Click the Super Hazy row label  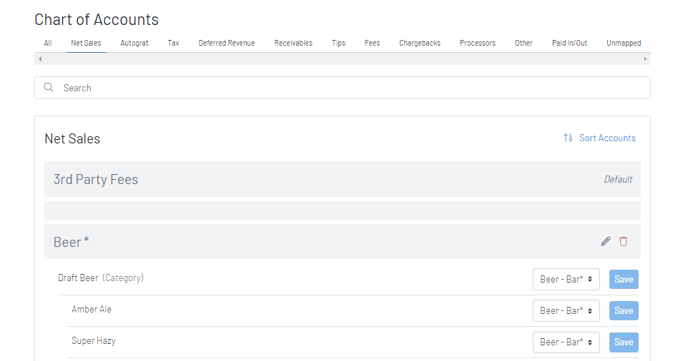93,341
